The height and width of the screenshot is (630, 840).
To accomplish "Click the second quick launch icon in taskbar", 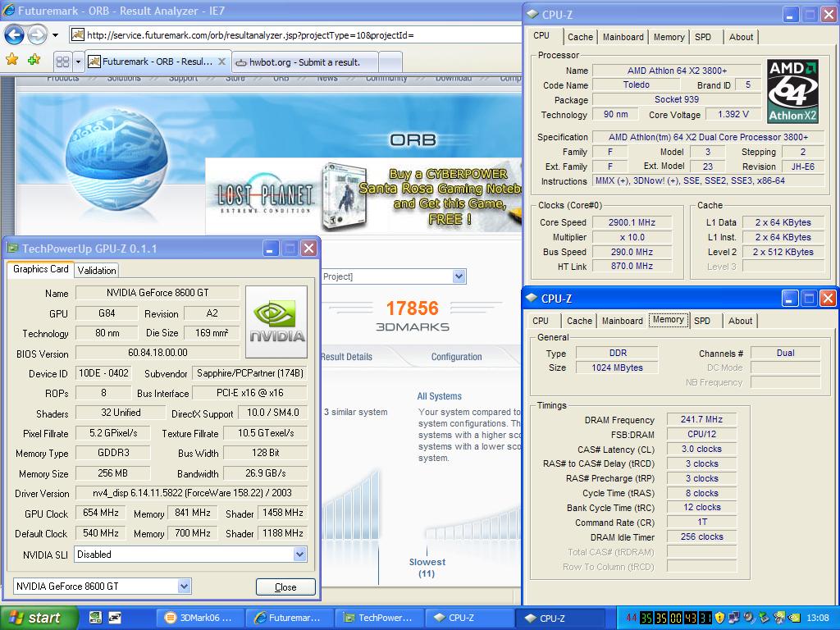I will click(115, 618).
